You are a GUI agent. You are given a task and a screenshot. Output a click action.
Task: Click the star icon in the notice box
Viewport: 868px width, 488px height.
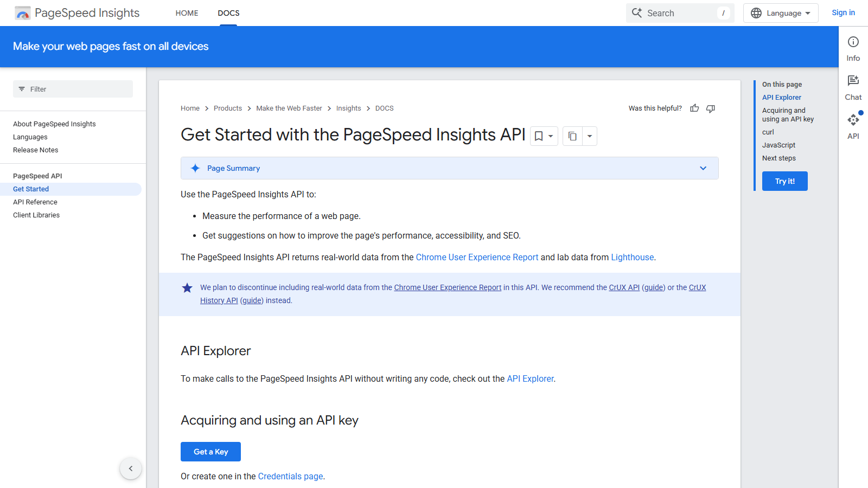(x=187, y=288)
